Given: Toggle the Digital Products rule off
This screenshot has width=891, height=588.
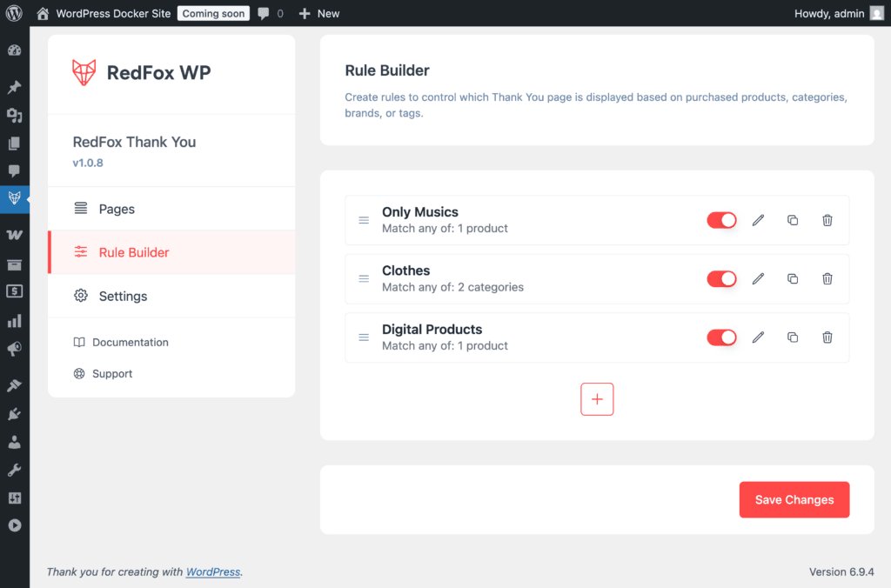Looking at the screenshot, I should pos(721,337).
